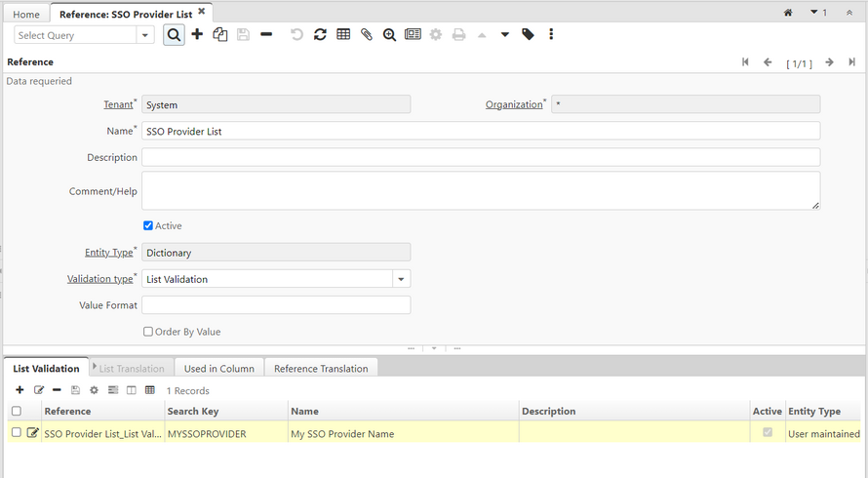Open the toolbar's black down-arrow menu
The width and height of the screenshot is (868, 478).
(x=505, y=35)
